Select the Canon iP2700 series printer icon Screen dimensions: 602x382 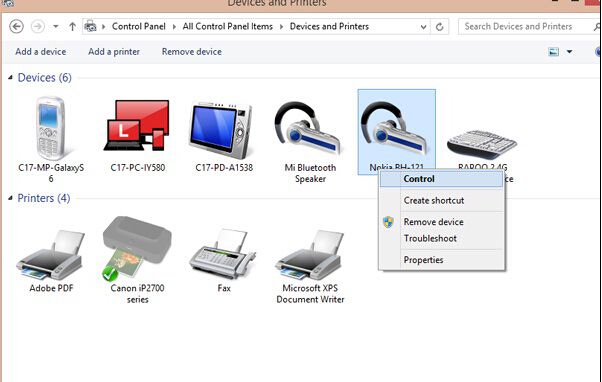pos(137,249)
